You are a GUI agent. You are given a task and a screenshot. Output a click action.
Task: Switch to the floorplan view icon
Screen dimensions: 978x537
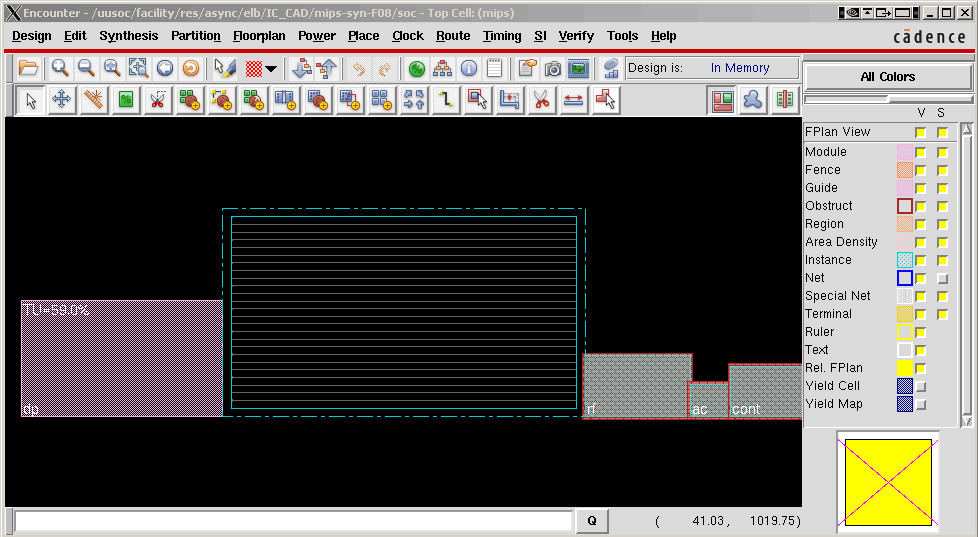click(x=722, y=100)
